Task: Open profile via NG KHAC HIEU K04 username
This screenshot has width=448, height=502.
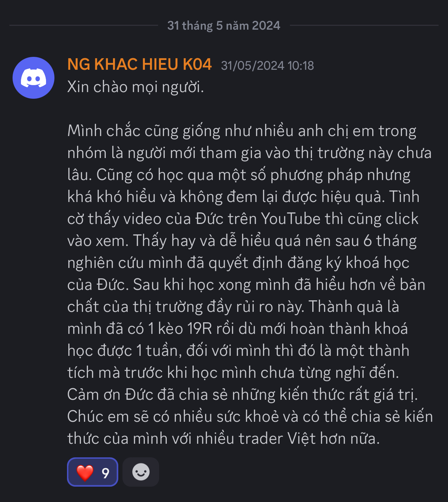Action: tap(140, 65)
